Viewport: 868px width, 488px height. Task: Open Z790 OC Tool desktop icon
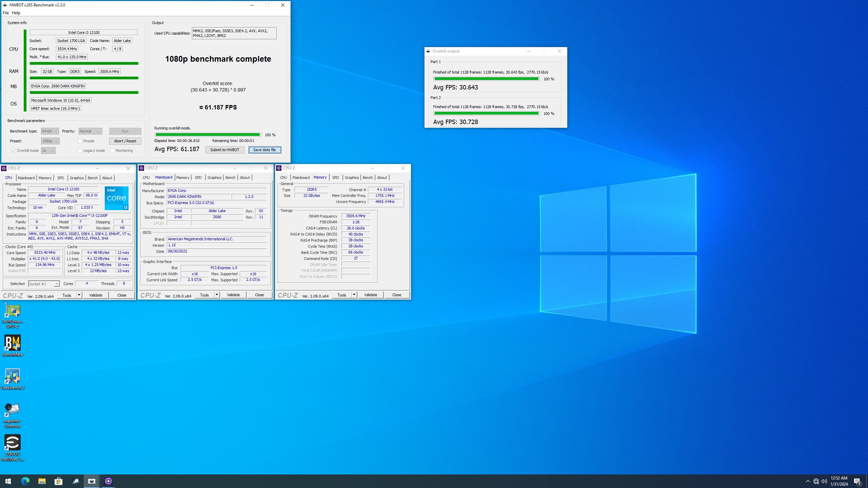click(x=13, y=448)
